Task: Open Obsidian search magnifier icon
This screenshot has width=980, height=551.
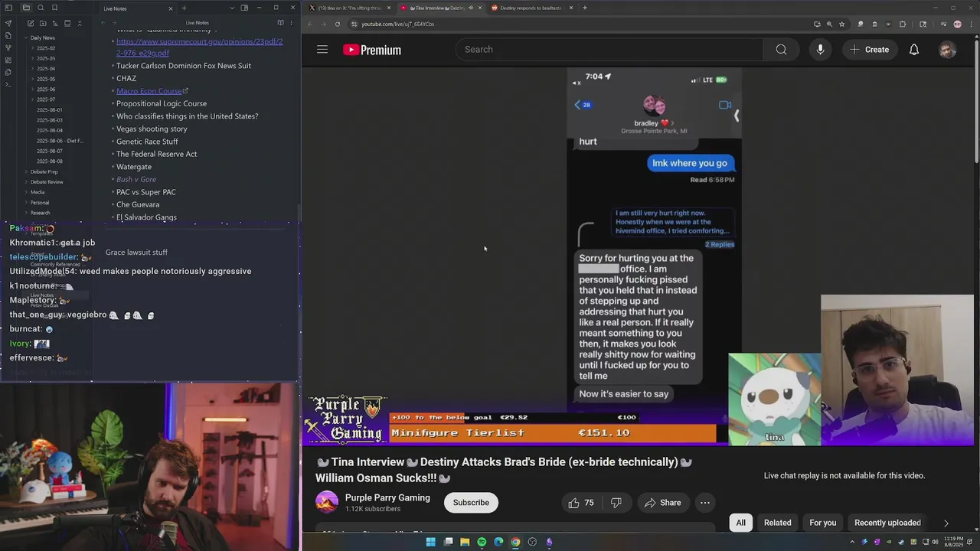Action: tap(41, 8)
